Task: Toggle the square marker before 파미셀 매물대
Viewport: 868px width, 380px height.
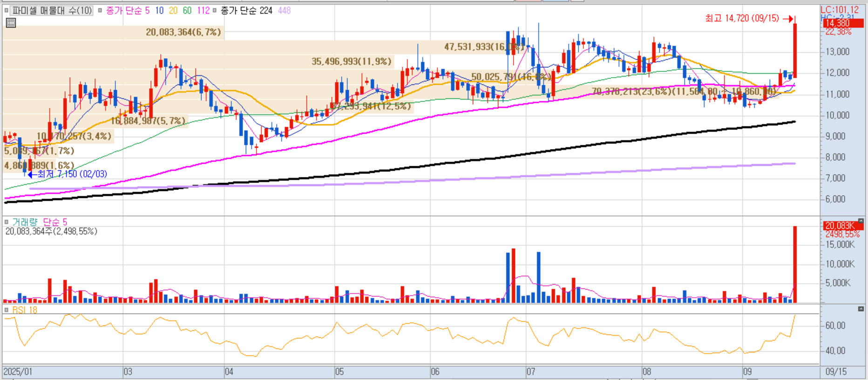Action: point(6,10)
